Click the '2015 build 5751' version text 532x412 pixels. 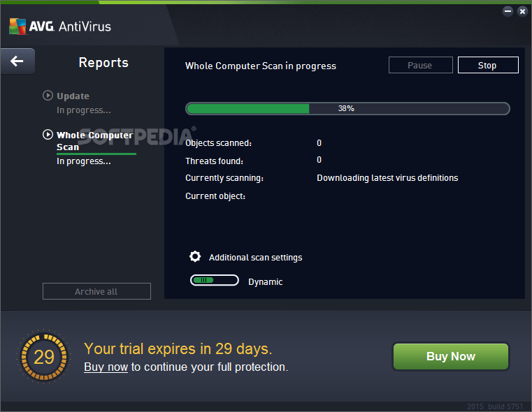[x=495, y=406]
